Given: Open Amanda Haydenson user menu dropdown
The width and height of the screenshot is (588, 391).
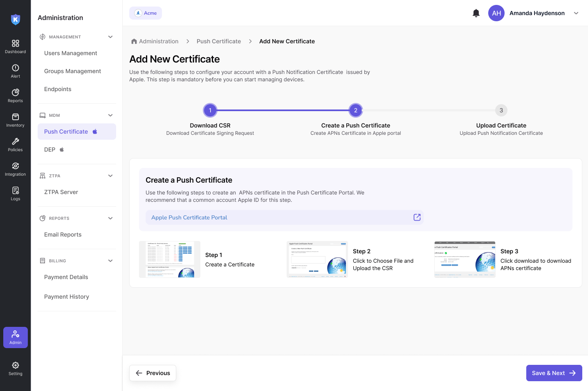Looking at the screenshot, I should pyautogui.click(x=576, y=13).
